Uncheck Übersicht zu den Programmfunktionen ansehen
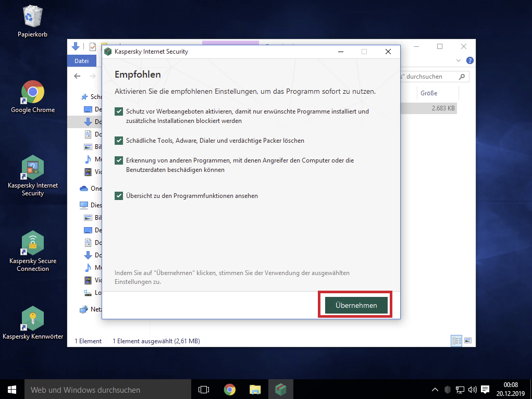This screenshot has height=399, width=532. [119, 196]
